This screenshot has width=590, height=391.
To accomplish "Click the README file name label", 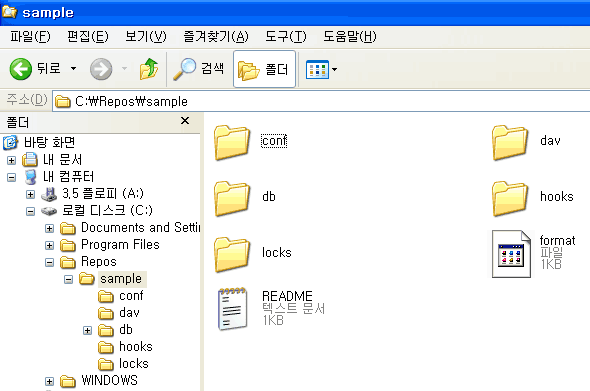I will click(287, 296).
